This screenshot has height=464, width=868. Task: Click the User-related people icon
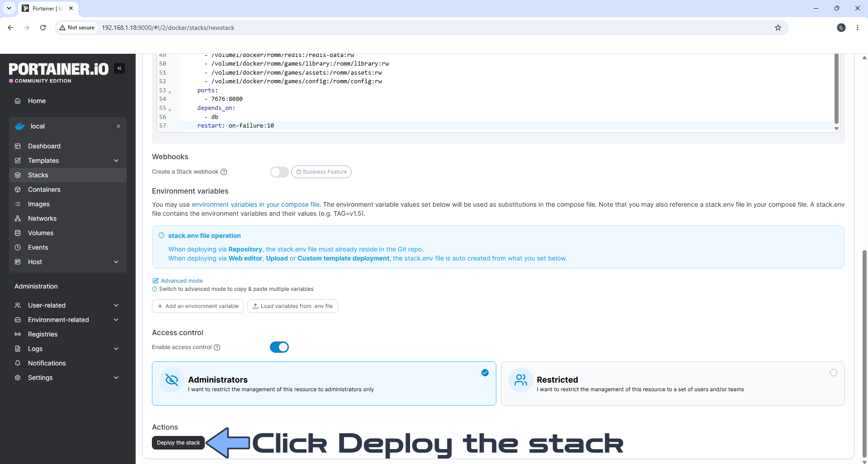pyautogui.click(x=18, y=305)
